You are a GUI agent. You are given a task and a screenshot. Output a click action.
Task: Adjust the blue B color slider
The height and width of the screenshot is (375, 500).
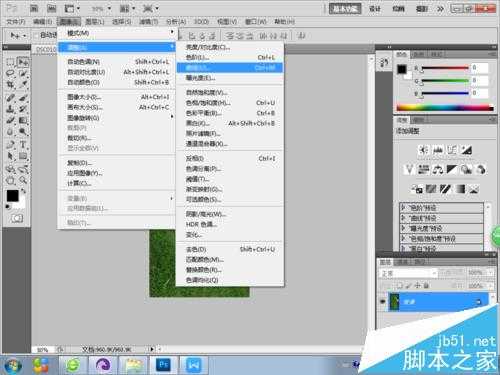pos(445,94)
